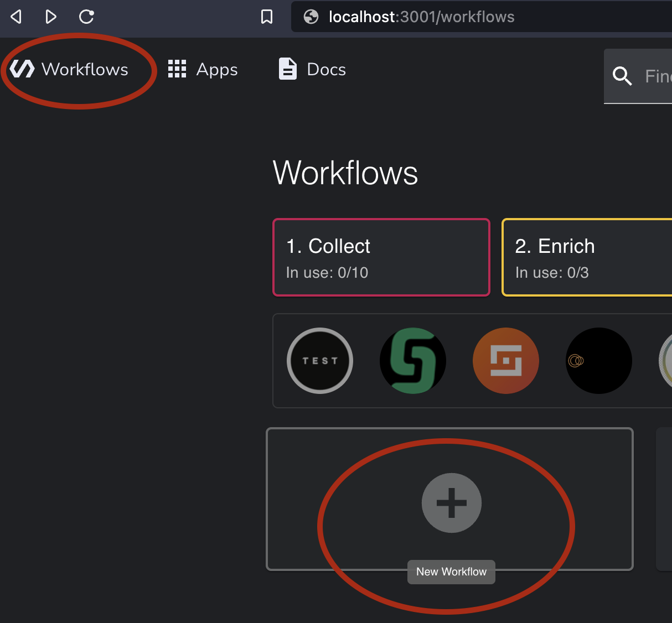Open the Docs text link
The height and width of the screenshot is (623, 672).
pyautogui.click(x=326, y=69)
